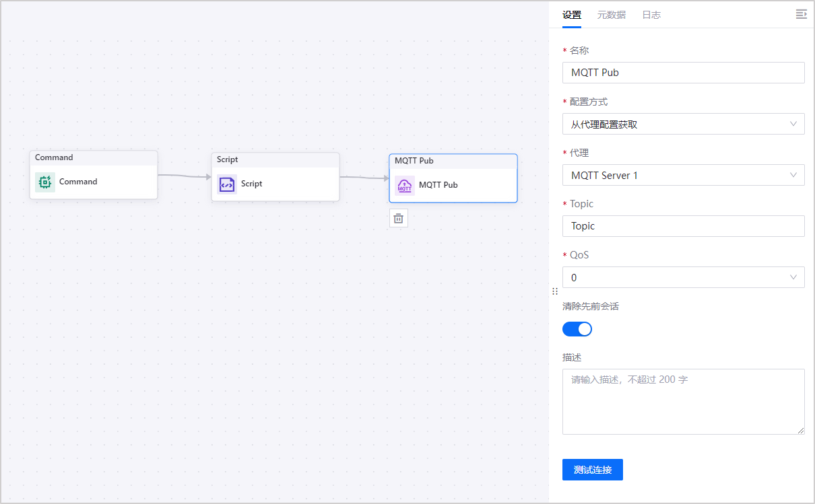This screenshot has height=504, width=815.
Task: Toggle the 清除先前会话 switch off
Action: click(x=577, y=329)
